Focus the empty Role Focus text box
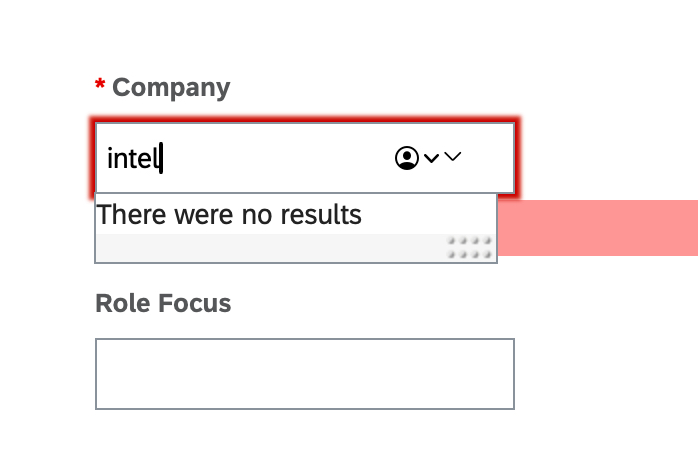This screenshot has width=698, height=458. pyautogui.click(x=304, y=374)
